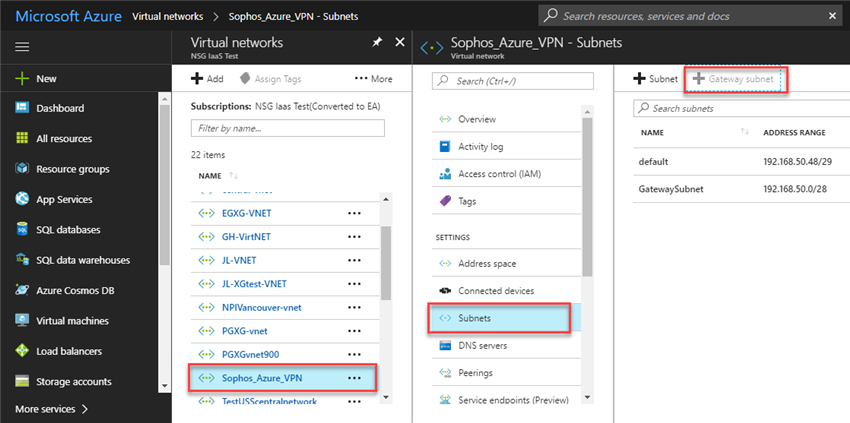Open ellipsis menu for PGXGvnet900

click(x=354, y=355)
